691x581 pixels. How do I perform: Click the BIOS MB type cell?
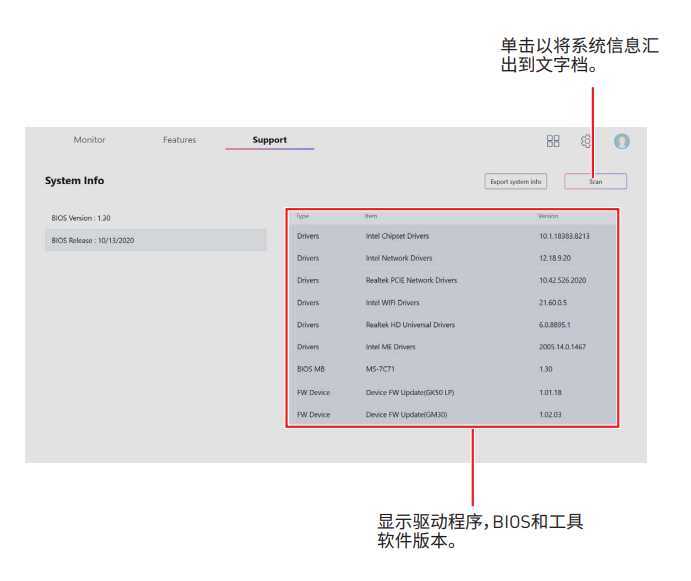pyautogui.click(x=311, y=369)
